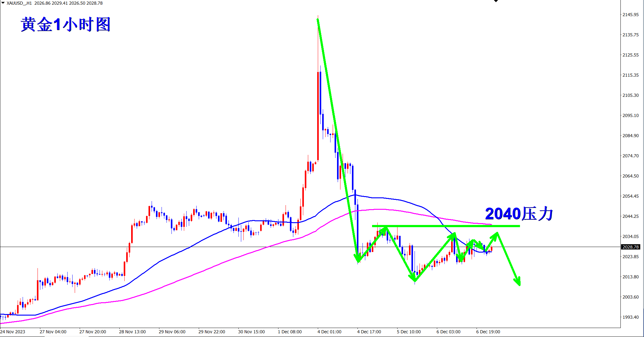Select the XAUUSD_,H1 symbol title text
This screenshot has width=644, height=337.
coord(19,3)
